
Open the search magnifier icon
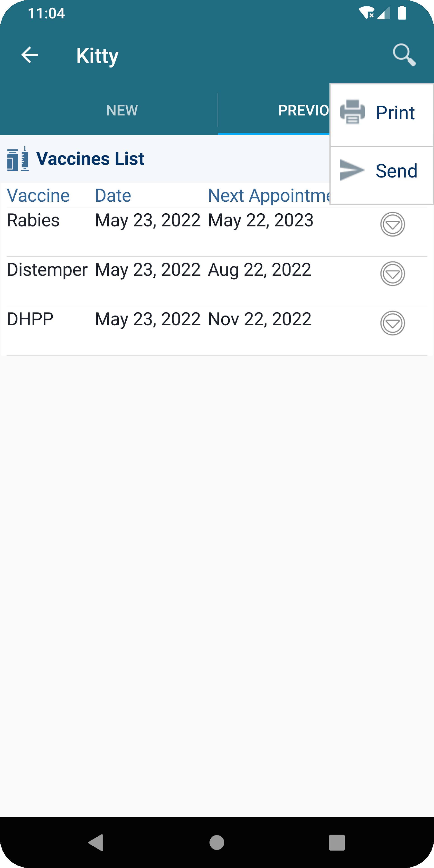(404, 55)
